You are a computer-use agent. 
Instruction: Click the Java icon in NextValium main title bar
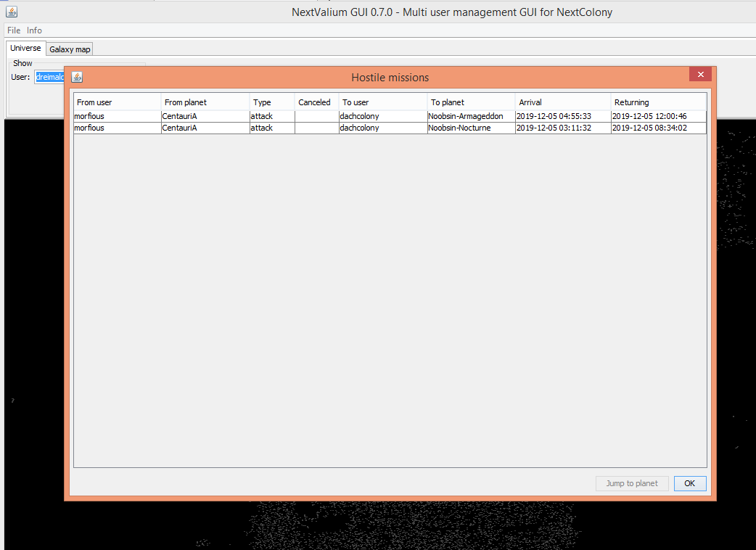pos(12,12)
